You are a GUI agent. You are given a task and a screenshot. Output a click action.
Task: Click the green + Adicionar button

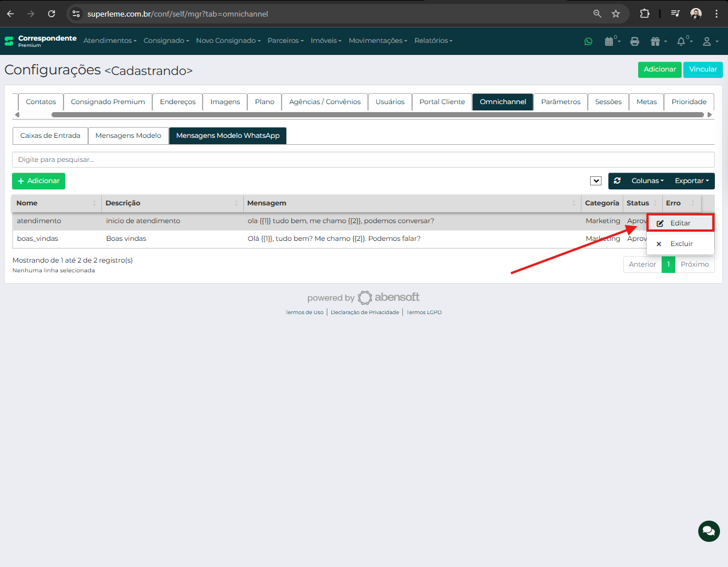[38, 181]
